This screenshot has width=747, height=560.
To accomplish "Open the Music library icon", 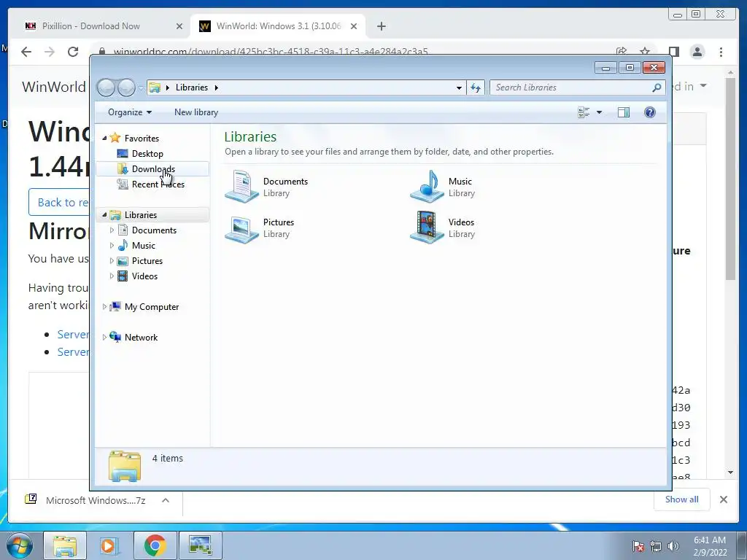I will click(x=427, y=187).
